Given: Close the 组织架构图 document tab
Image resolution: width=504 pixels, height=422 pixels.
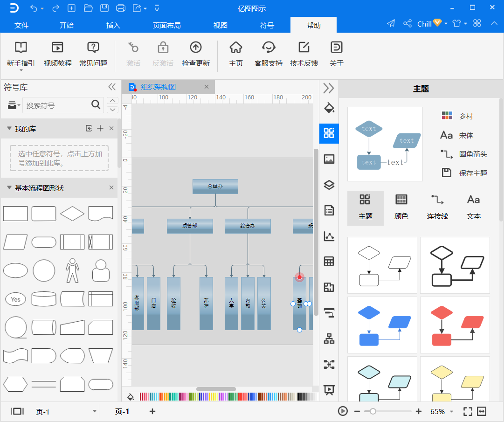Looking at the screenshot, I should (x=207, y=87).
